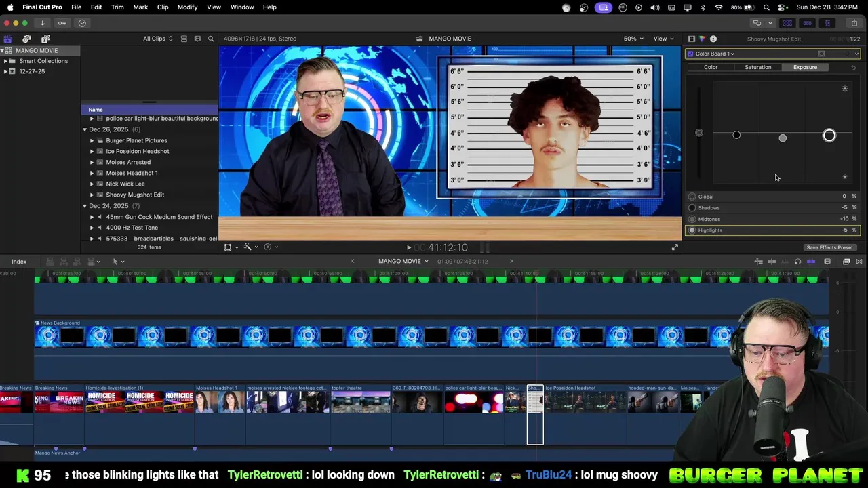This screenshot has width=868, height=488.
Task: Click the Save Effects Preset button
Action: coord(829,247)
